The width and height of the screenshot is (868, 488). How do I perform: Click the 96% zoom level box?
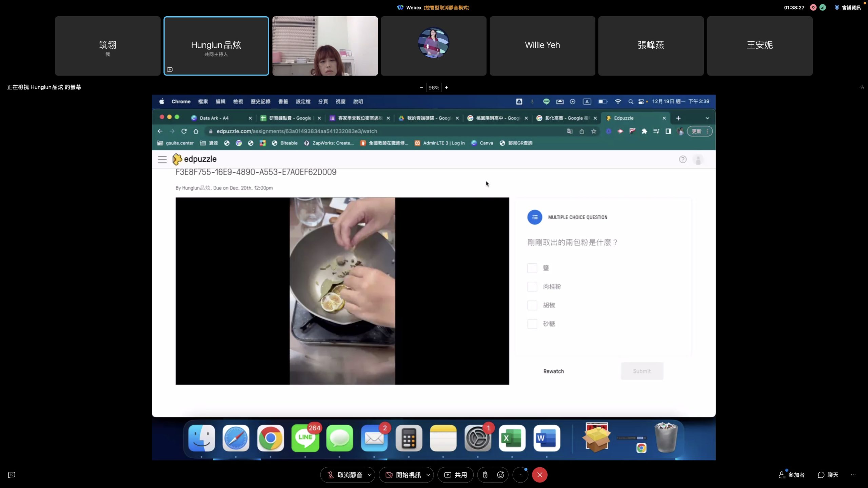click(434, 87)
